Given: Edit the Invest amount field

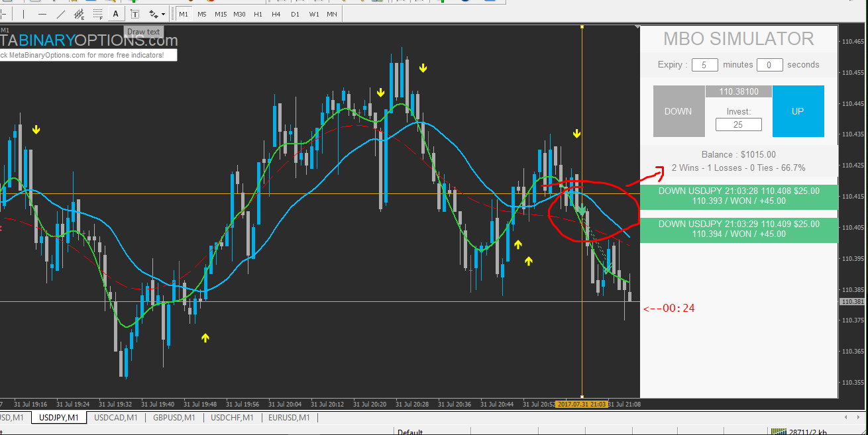Looking at the screenshot, I should tap(738, 124).
